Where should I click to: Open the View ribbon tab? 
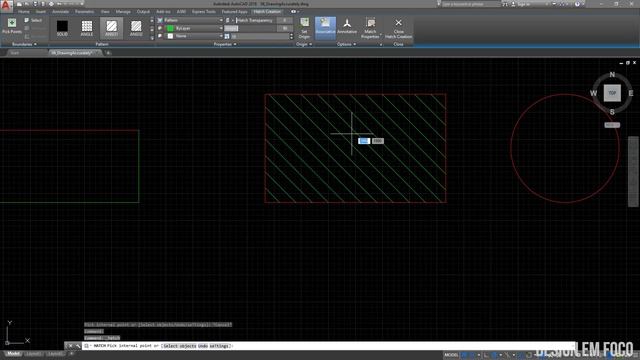[105, 12]
